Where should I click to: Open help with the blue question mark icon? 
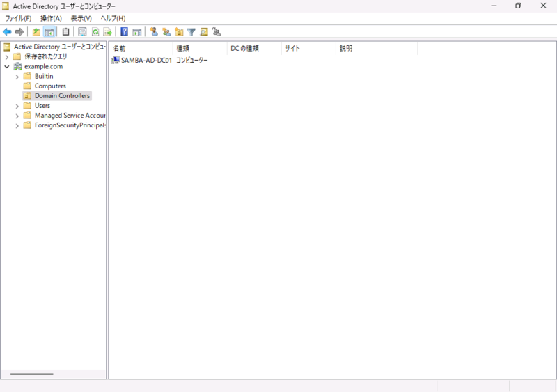tap(125, 32)
